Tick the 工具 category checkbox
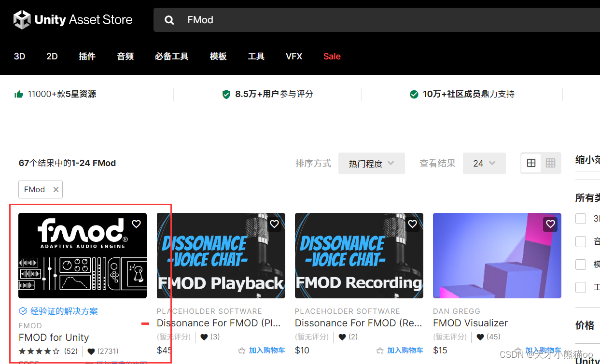The height and width of the screenshot is (364, 600). 581,287
